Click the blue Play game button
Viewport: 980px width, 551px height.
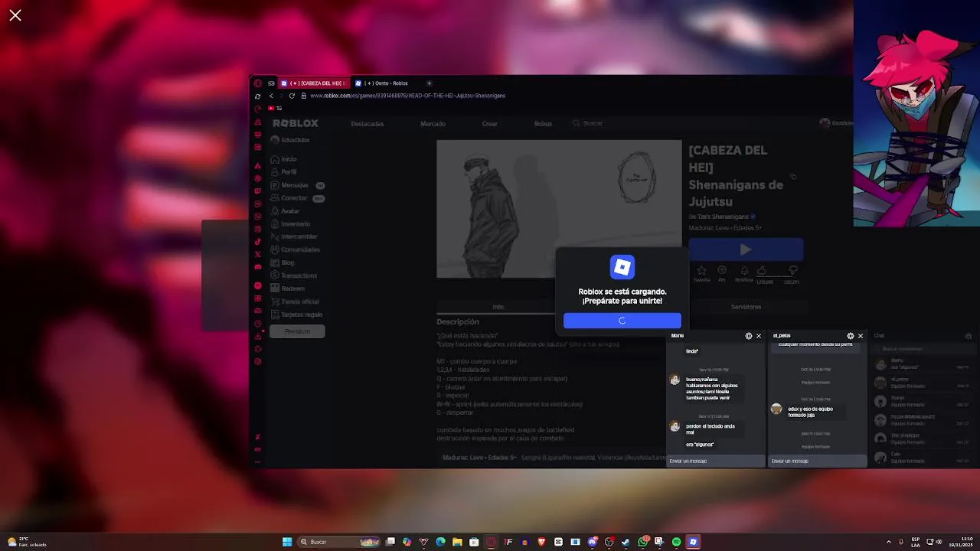click(746, 249)
